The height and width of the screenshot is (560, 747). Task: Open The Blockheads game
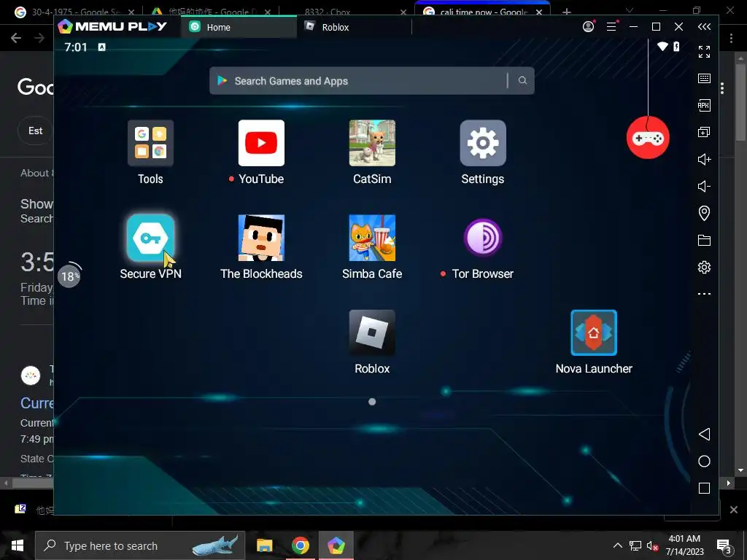[261, 238]
